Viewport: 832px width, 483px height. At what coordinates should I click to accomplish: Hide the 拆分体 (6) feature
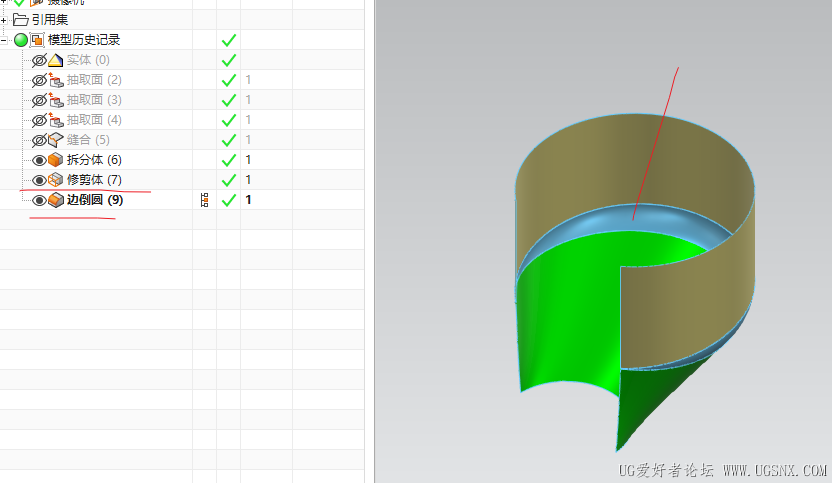coord(39,160)
